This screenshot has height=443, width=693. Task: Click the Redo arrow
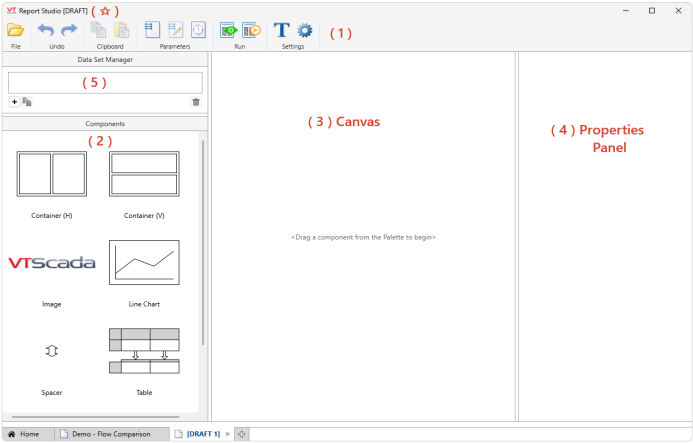69,30
